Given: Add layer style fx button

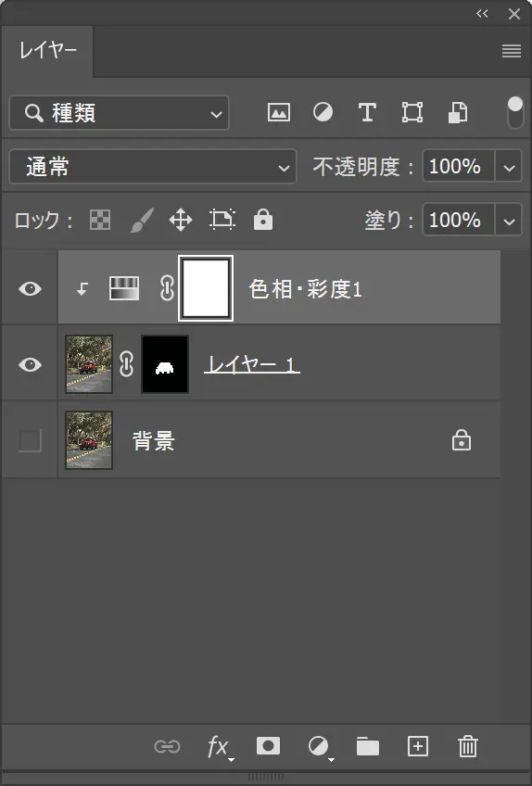Looking at the screenshot, I should pos(220,747).
